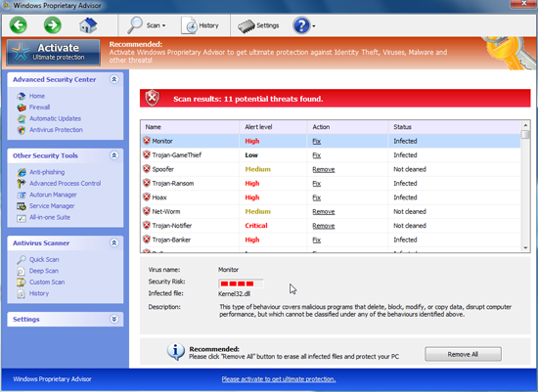The width and height of the screenshot is (538, 392).
Task: Click the green forward arrow icon
Action: [53, 25]
